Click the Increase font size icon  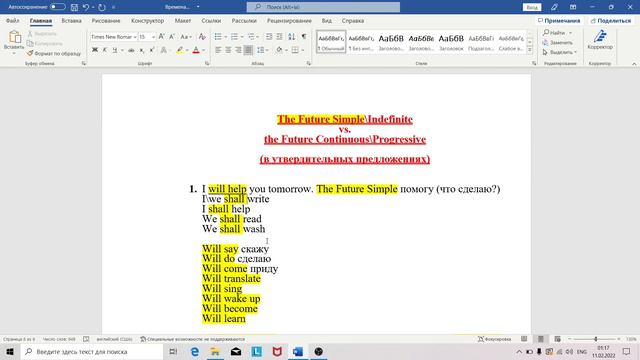(x=162, y=37)
